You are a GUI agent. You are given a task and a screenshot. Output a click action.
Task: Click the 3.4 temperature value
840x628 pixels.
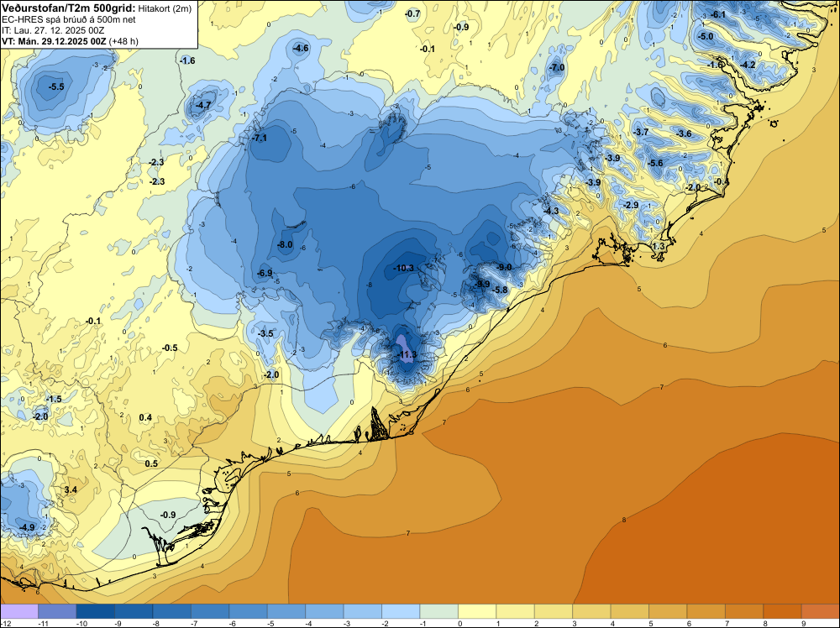[71, 489]
